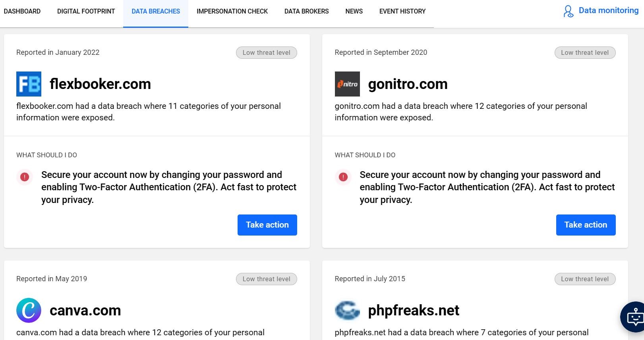Image resolution: width=644 pixels, height=340 pixels.
Task: Click the Data monitoring user icon
Action: (x=569, y=11)
